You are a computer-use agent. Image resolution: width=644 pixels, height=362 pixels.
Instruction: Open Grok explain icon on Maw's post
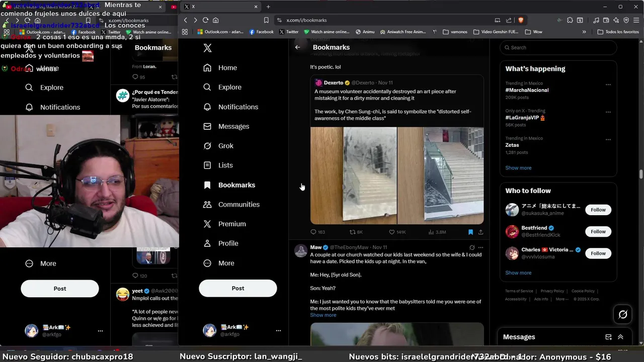(472, 247)
